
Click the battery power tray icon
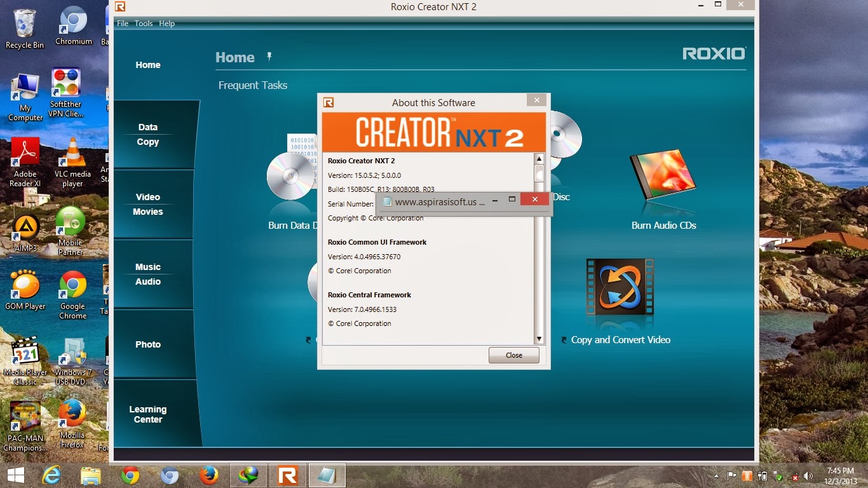(763, 475)
